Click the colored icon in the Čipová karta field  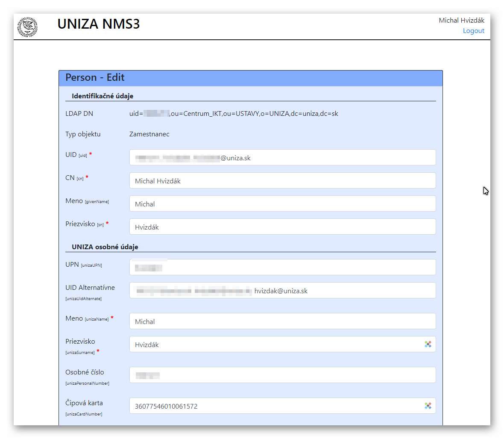[x=428, y=406]
